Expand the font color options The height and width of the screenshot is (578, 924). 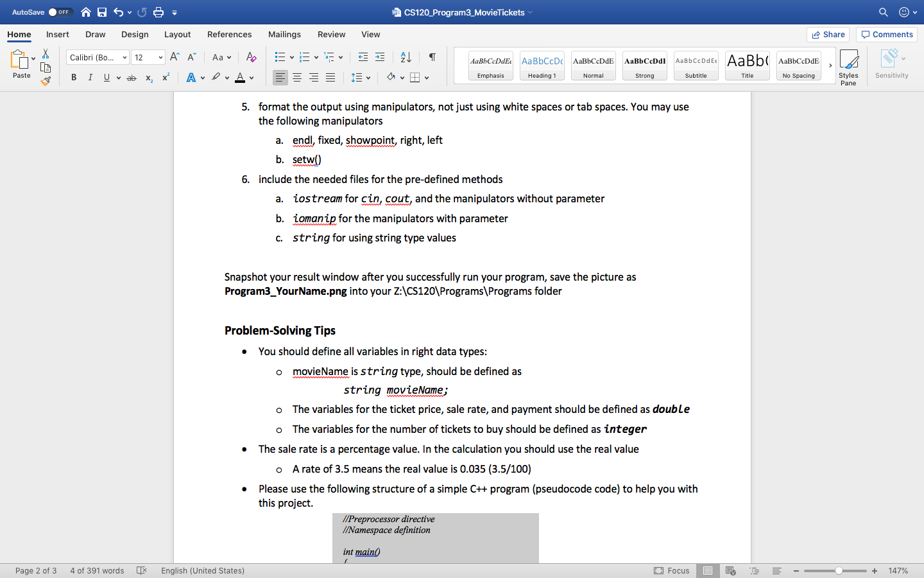click(x=250, y=78)
